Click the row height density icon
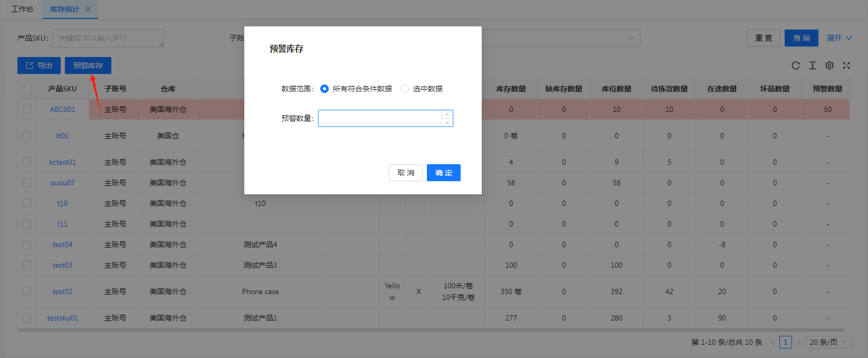 tap(813, 65)
